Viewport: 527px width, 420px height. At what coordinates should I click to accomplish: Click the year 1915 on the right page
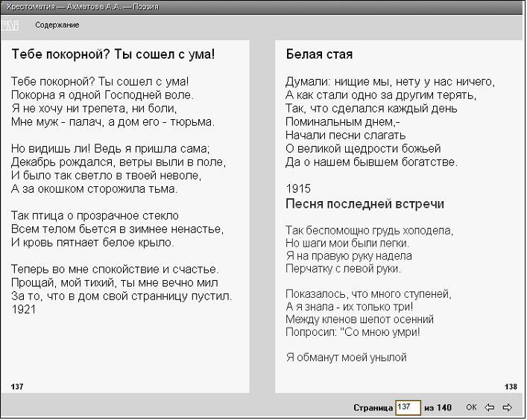(298, 188)
